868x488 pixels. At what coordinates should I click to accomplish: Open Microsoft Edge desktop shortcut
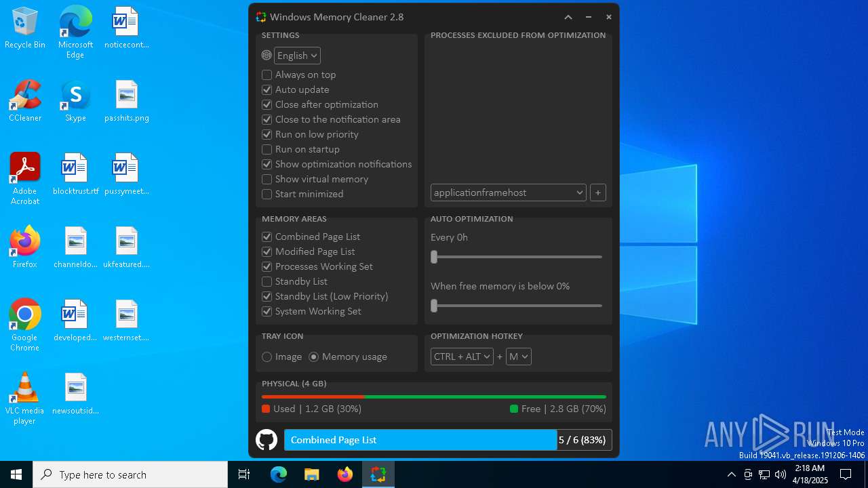click(75, 33)
